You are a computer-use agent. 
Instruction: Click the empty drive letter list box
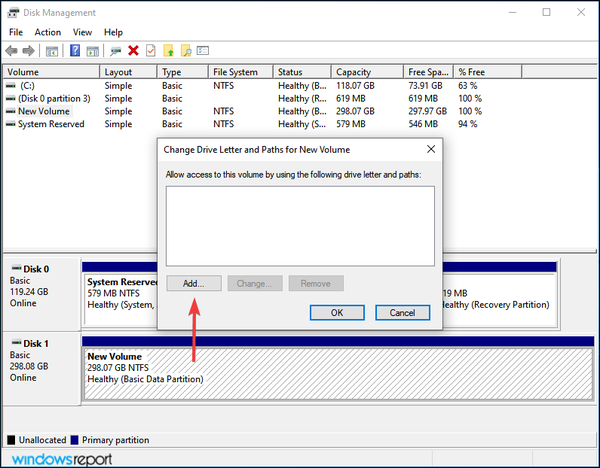pos(300,226)
